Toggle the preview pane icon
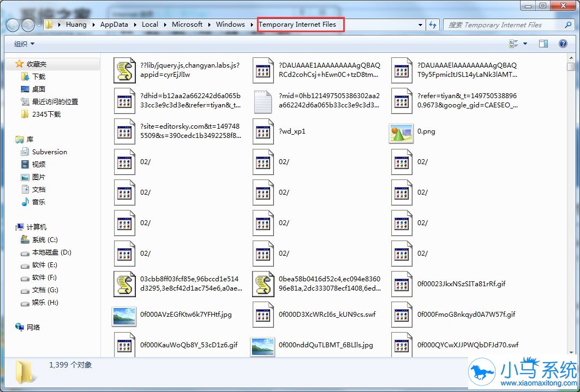580x392 pixels. pos(543,44)
